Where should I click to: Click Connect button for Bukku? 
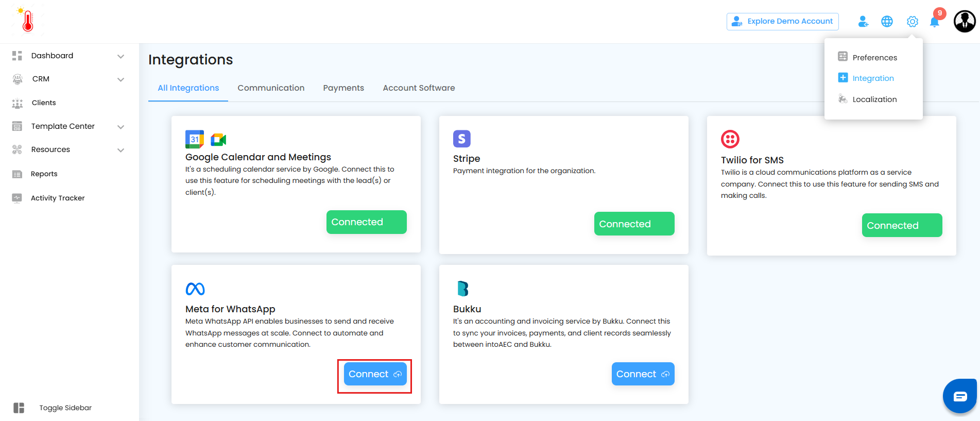(643, 374)
